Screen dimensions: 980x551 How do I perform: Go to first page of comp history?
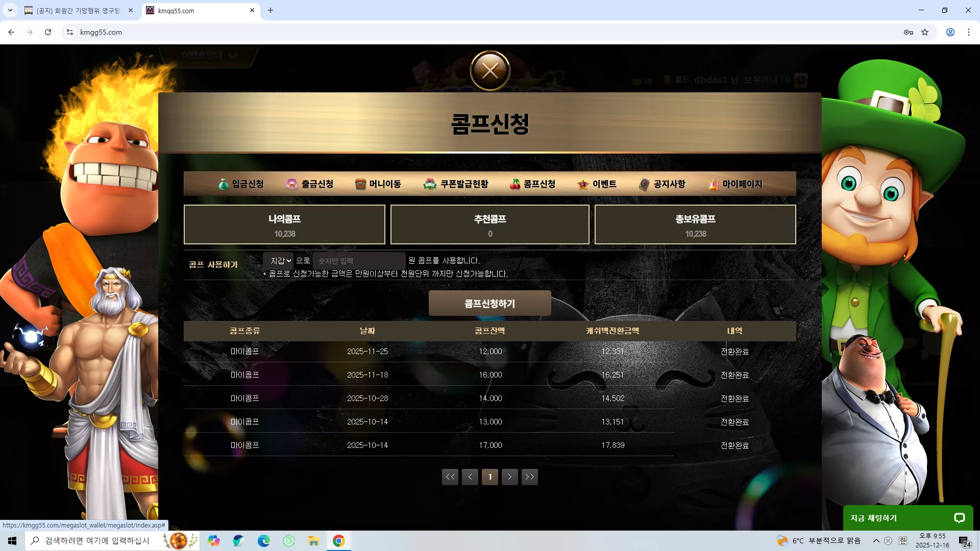pyautogui.click(x=450, y=477)
